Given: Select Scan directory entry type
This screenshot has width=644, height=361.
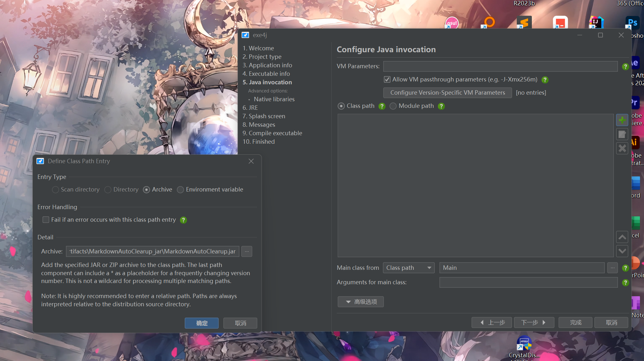Looking at the screenshot, I should (x=76, y=190).
